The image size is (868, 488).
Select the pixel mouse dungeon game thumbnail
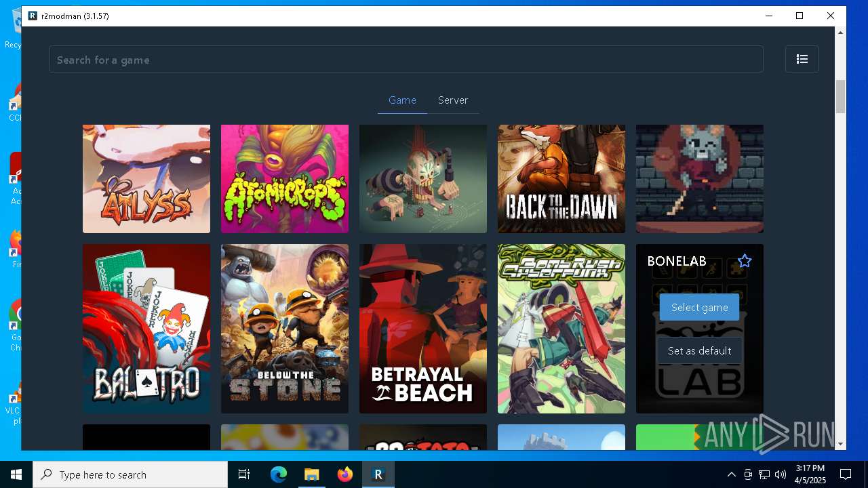700,178
